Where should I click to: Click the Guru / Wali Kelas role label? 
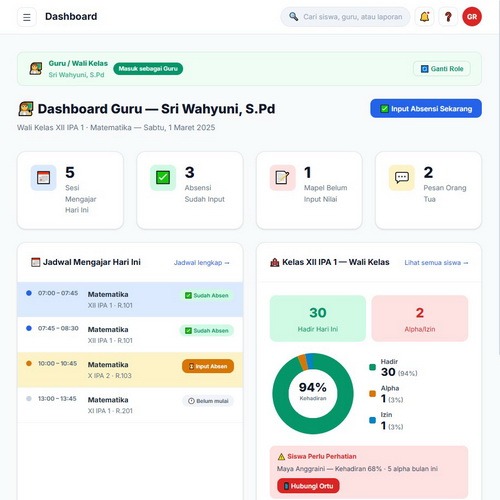(x=78, y=63)
